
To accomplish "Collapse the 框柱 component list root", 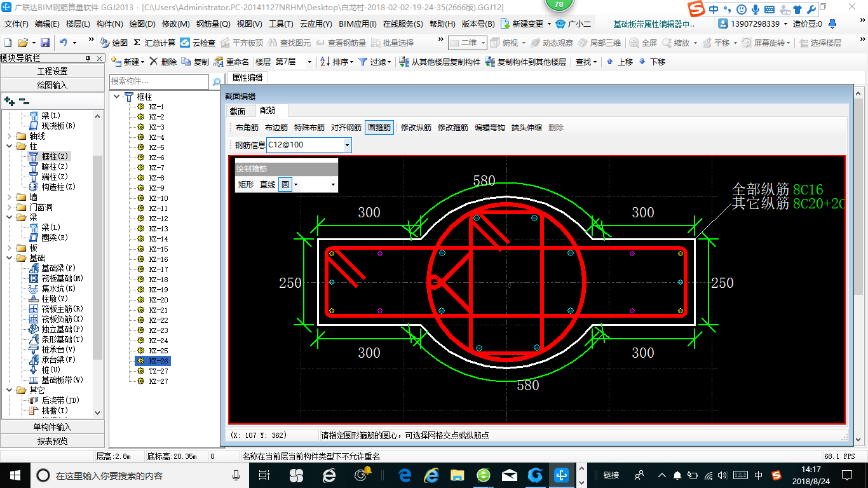I will tap(117, 97).
